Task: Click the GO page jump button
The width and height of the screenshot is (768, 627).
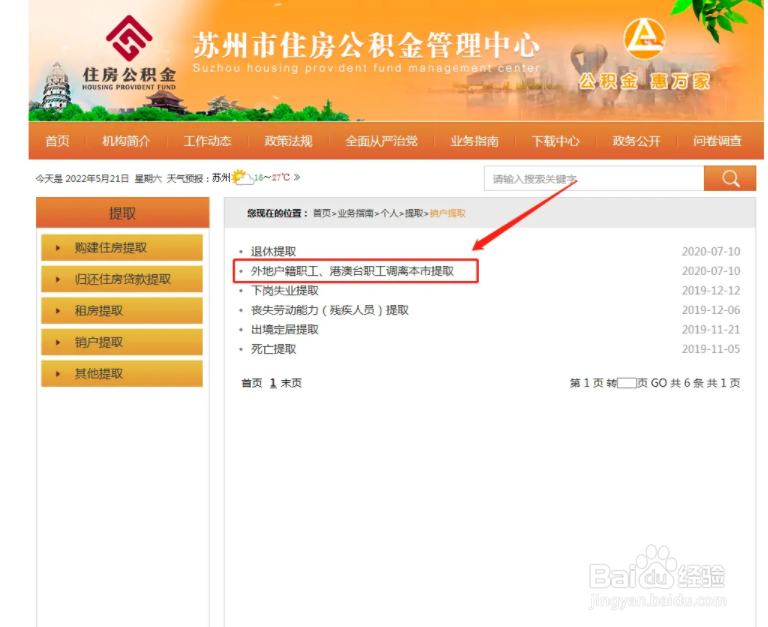Action: click(x=659, y=383)
